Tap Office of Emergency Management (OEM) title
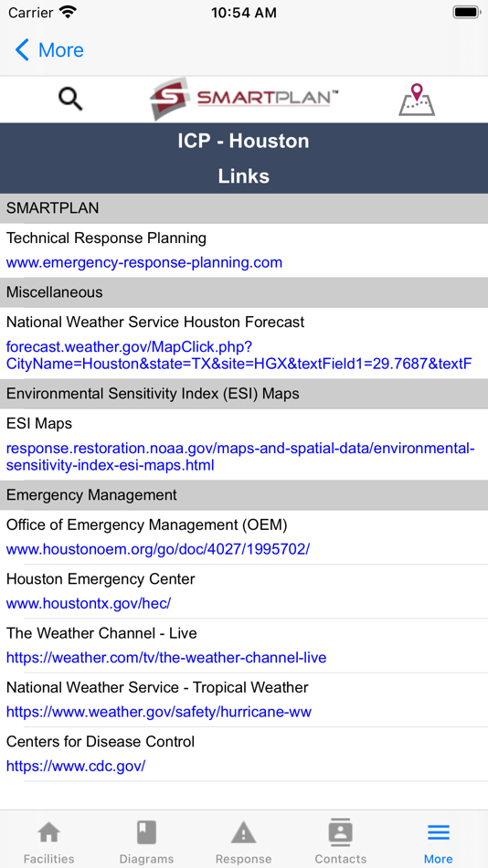 point(146,524)
